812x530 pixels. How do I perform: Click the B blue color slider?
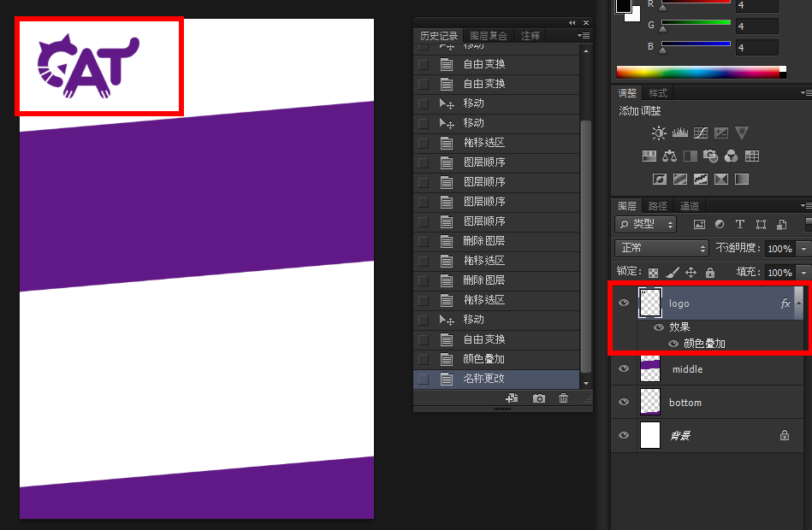696,44
